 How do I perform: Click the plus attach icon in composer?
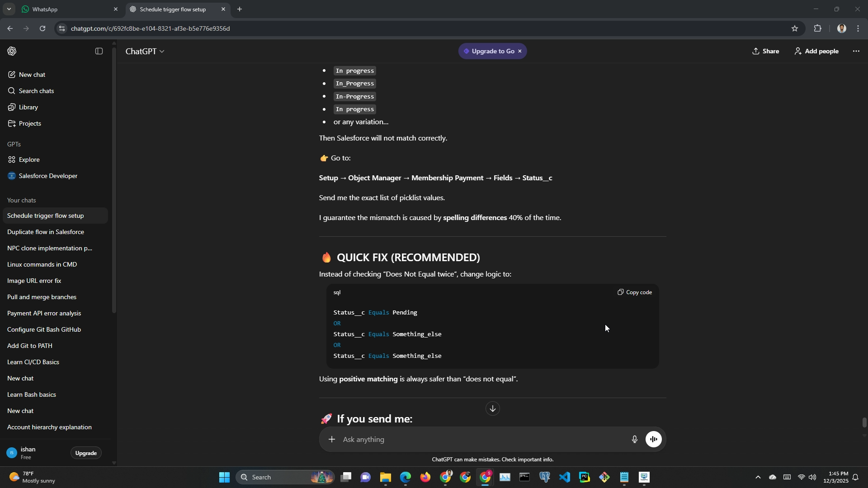click(x=332, y=439)
